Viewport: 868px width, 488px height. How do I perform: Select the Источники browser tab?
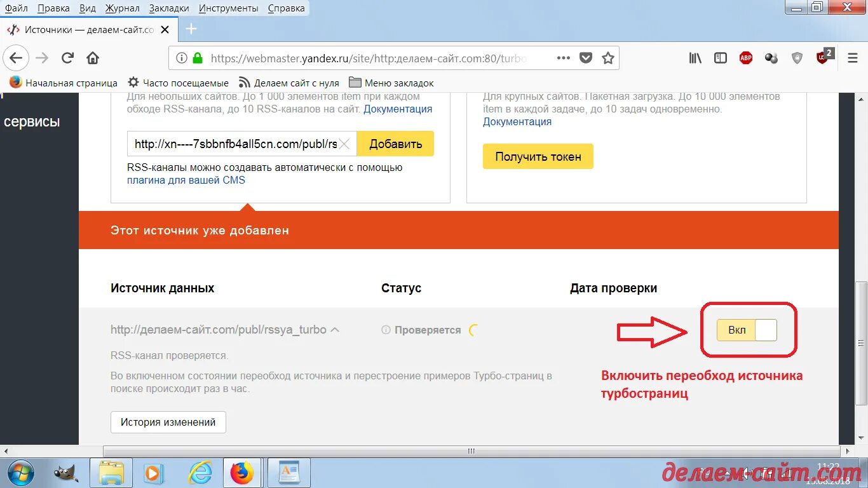pyautogui.click(x=89, y=30)
